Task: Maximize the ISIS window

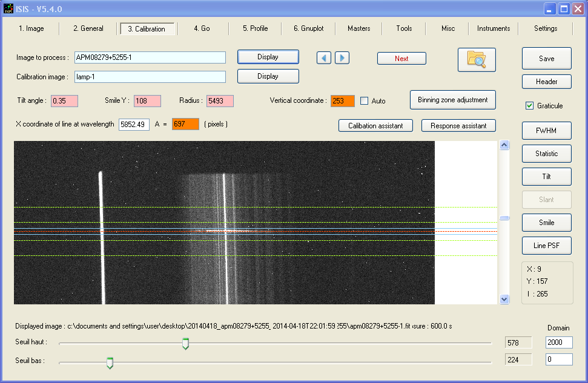Action: (x=564, y=9)
